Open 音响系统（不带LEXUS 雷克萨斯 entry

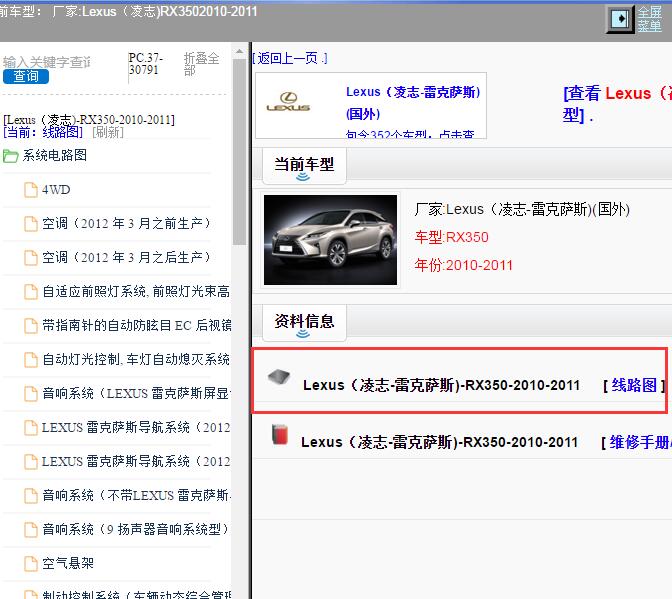coord(136,495)
